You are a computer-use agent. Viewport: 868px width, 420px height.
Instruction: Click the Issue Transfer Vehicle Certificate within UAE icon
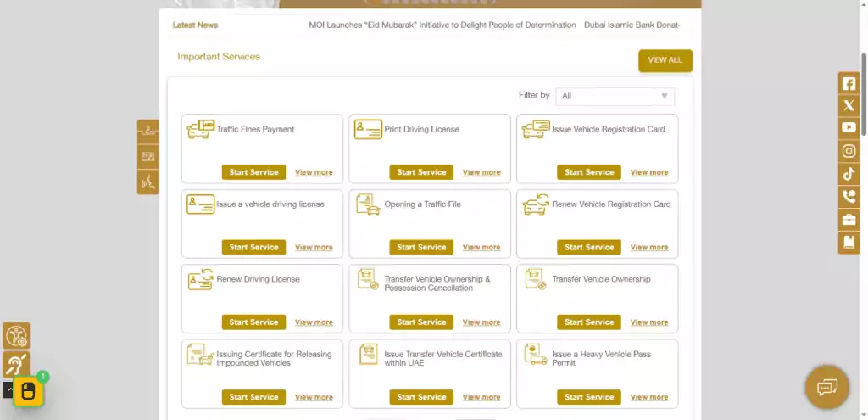coord(368,355)
